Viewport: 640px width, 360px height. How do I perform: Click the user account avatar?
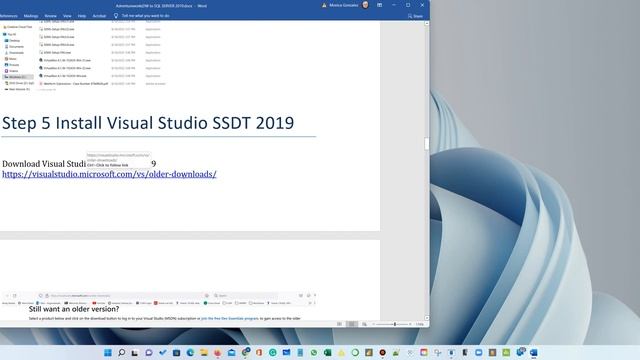click(x=365, y=5)
